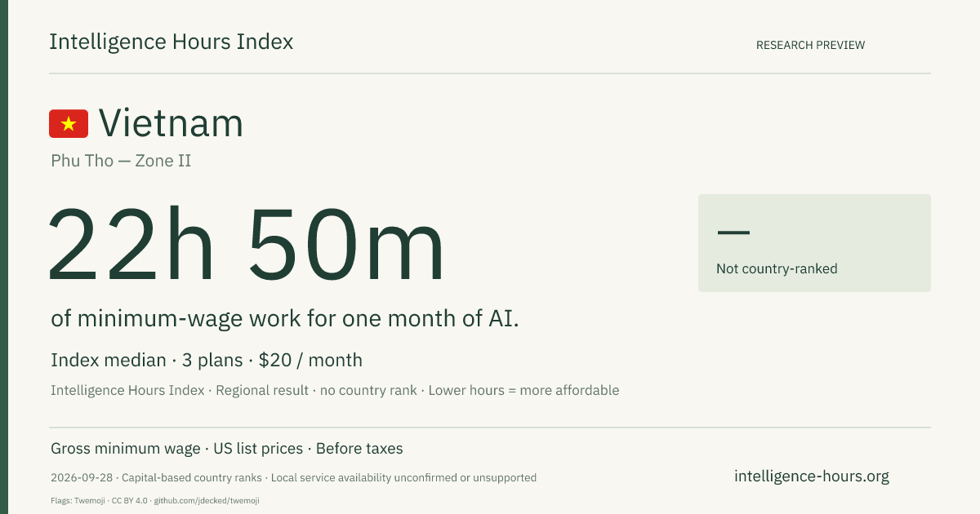Open the intelligence-hours.org link

point(812,476)
